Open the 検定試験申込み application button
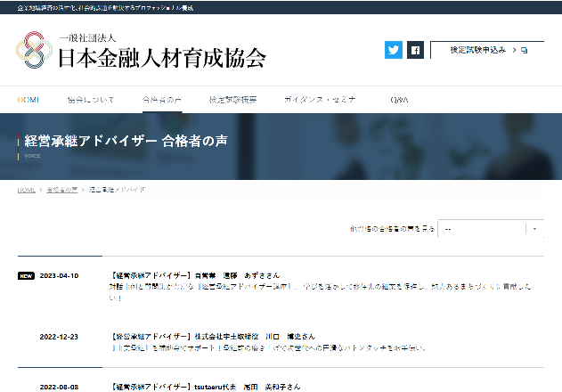Viewport: 562px width, 392px height. click(478, 50)
